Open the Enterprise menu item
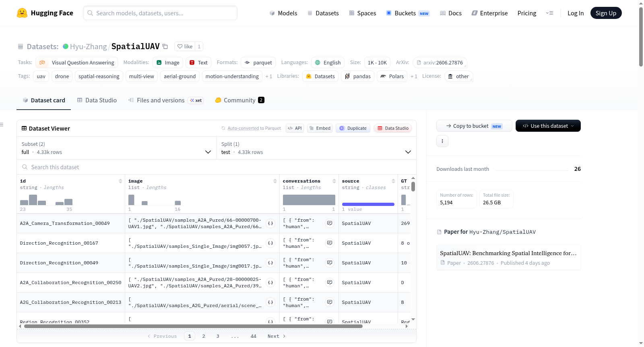Image resolution: width=644 pixels, height=347 pixels. click(x=489, y=13)
